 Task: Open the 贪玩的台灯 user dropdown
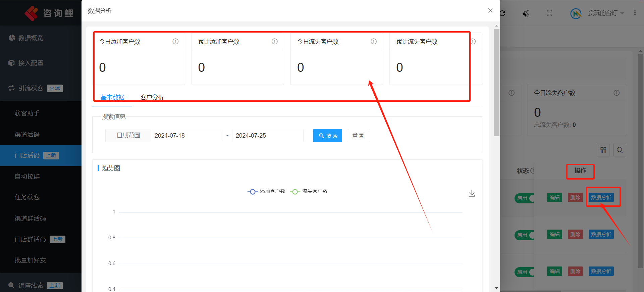click(x=606, y=13)
